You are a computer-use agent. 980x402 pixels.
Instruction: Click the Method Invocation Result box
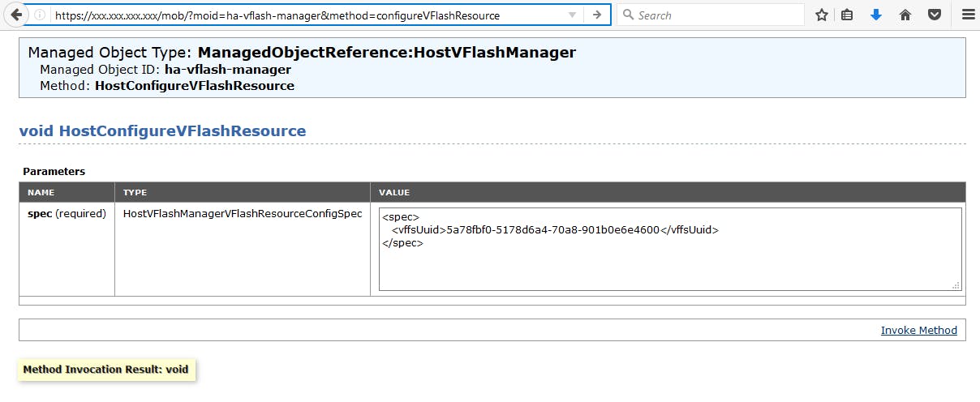coord(106,370)
